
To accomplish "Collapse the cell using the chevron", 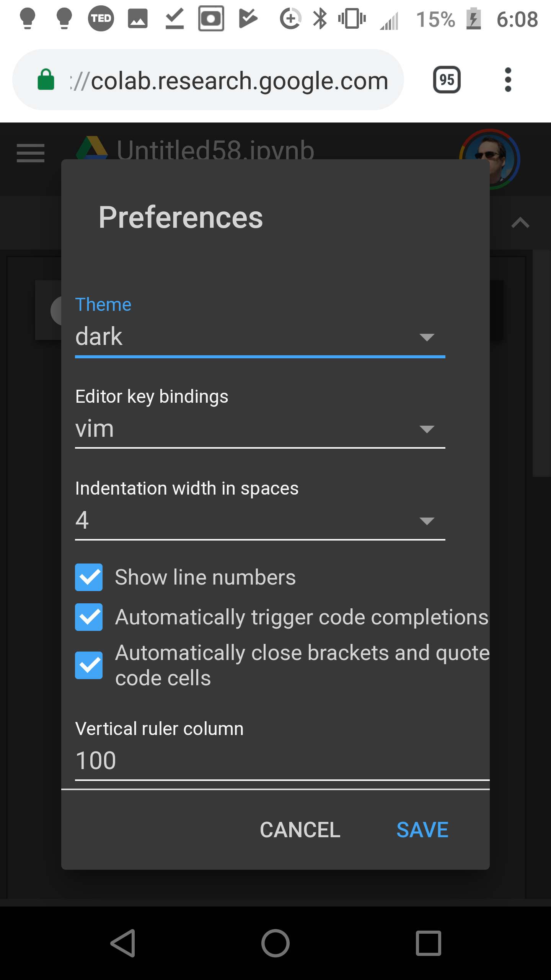I will click(519, 223).
